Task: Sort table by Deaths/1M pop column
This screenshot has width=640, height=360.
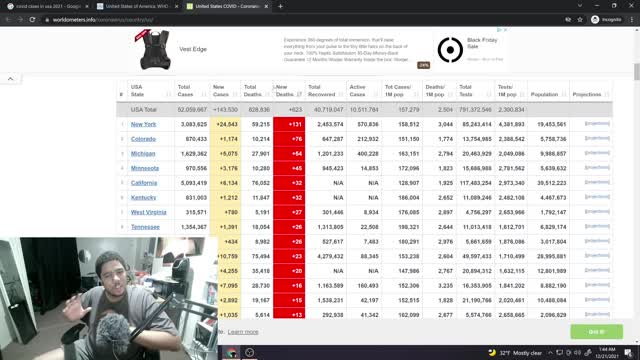Action: [439, 91]
